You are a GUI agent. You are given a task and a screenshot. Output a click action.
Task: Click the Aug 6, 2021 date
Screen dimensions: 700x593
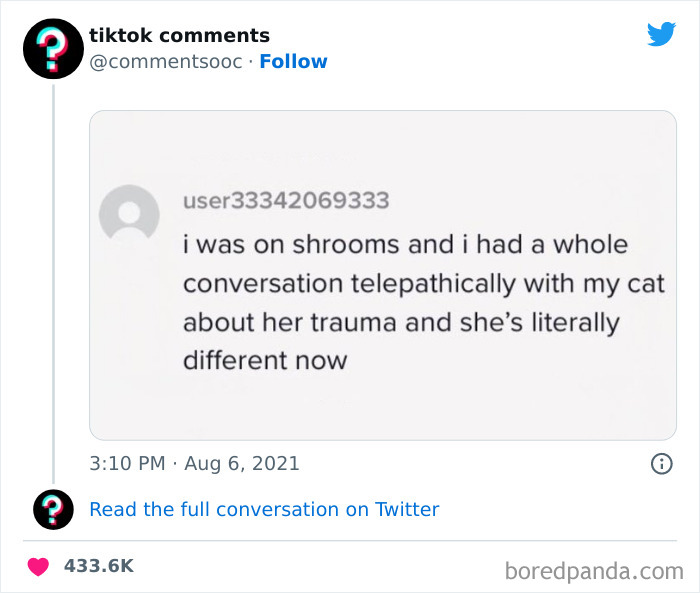point(241,464)
